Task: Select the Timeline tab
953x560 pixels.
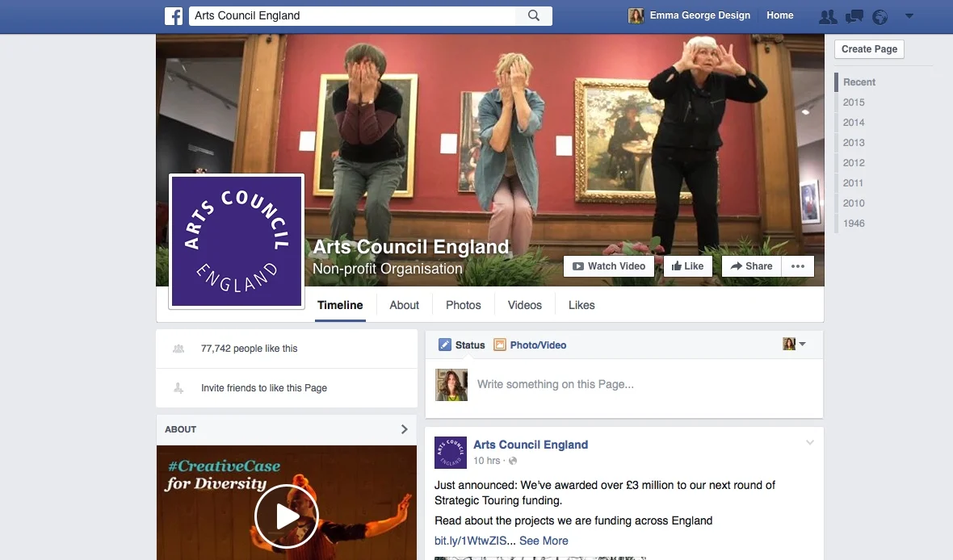Action: [340, 305]
